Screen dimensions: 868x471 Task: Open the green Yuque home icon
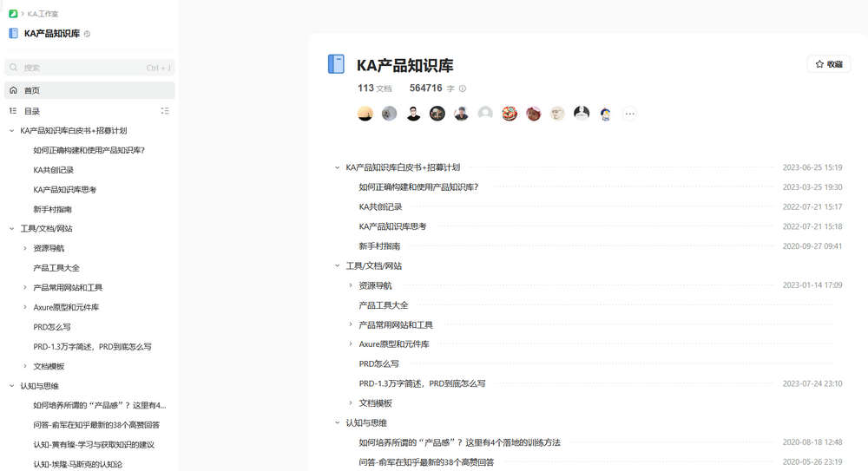13,13
